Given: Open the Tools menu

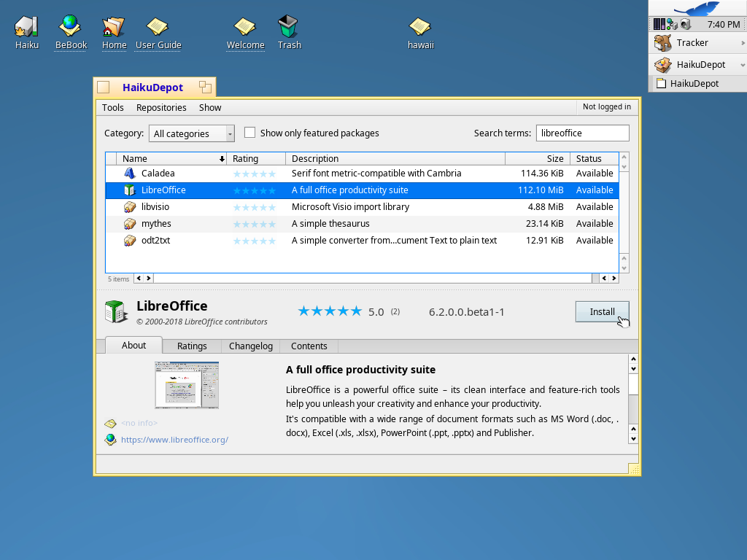Looking at the screenshot, I should click(x=113, y=108).
